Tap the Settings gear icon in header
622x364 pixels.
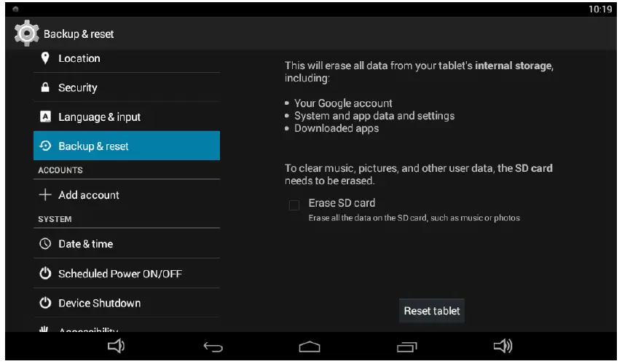coord(26,33)
